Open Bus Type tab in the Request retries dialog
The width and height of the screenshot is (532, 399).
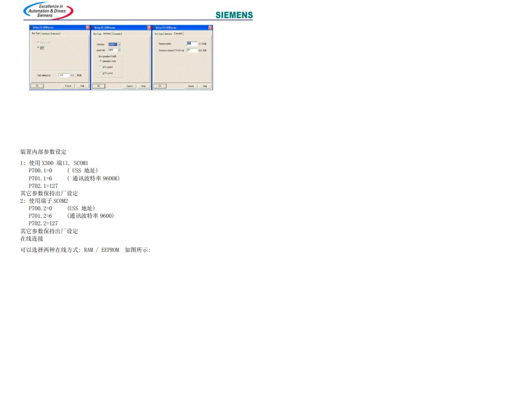coord(158,34)
